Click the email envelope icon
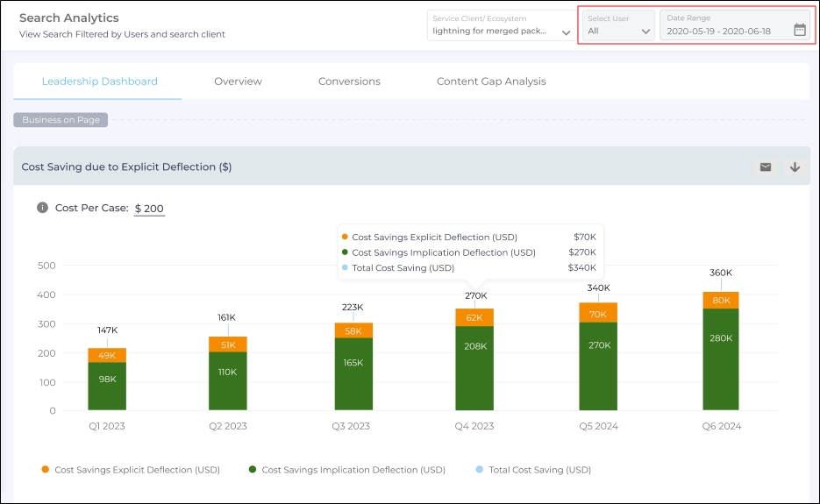This screenshot has width=820, height=504. tap(765, 167)
